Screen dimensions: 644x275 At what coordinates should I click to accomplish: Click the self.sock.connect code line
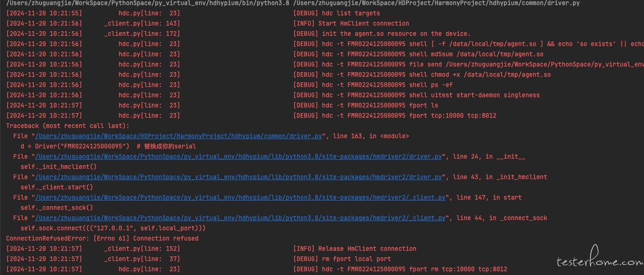(113, 228)
